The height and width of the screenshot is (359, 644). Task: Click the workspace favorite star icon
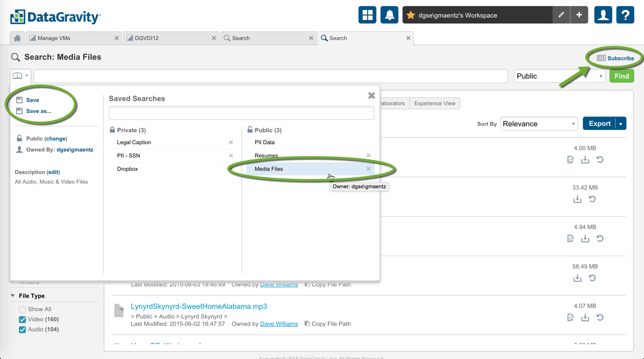pos(410,15)
